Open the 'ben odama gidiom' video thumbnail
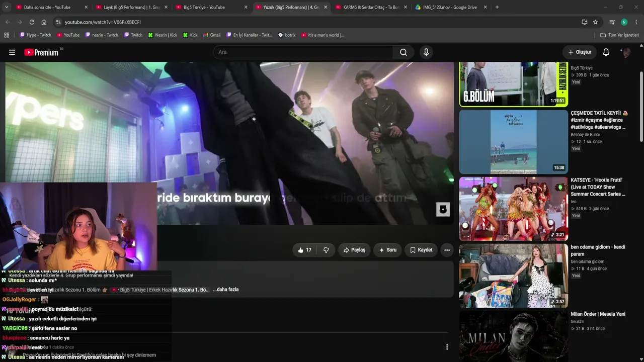Image resolution: width=644 pixels, height=362 pixels. tap(514, 276)
